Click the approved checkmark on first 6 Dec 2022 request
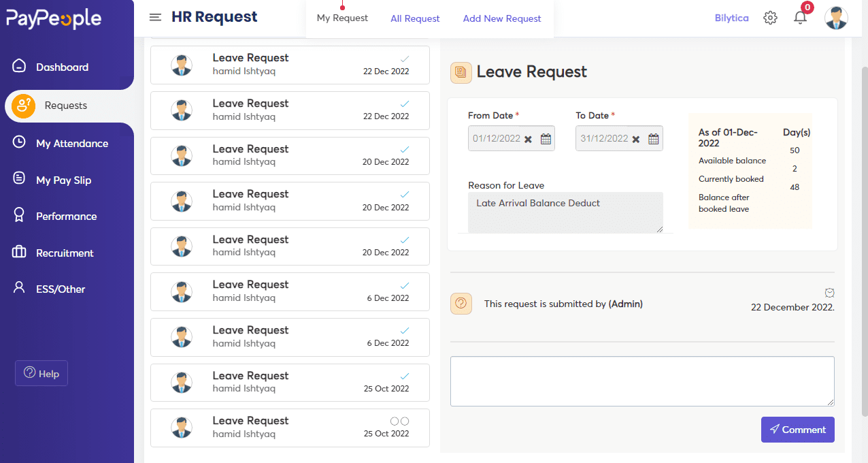 [x=405, y=285]
